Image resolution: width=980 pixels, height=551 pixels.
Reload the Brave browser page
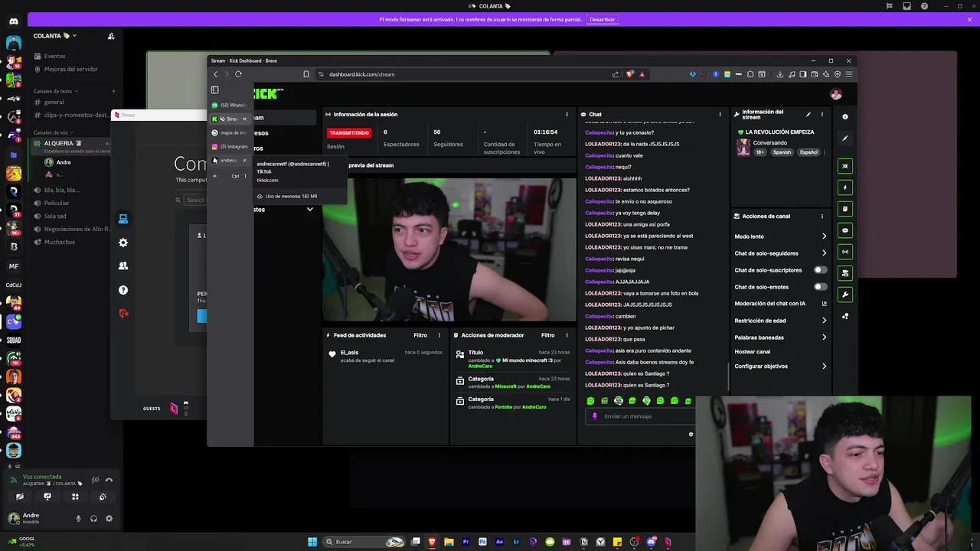point(238,74)
